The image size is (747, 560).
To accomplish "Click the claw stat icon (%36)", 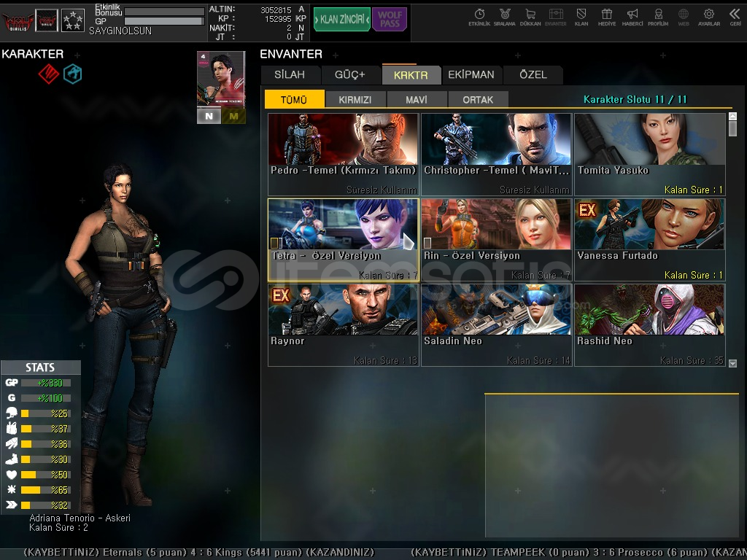I will click(12, 443).
